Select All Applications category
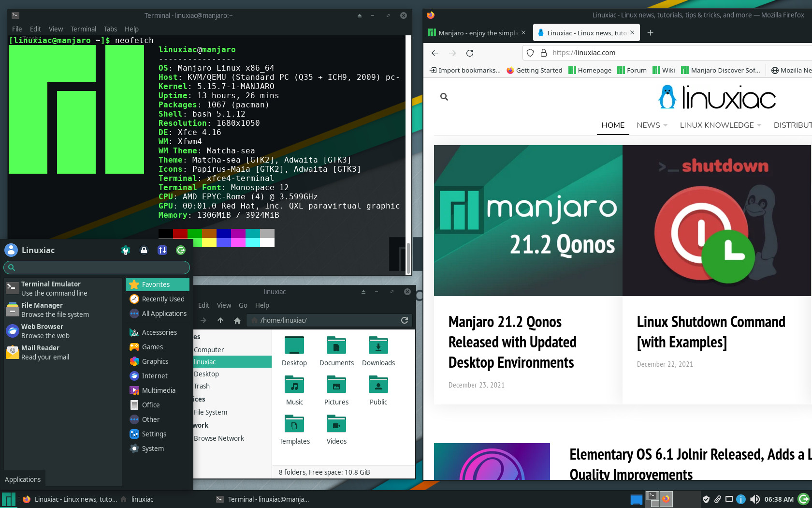The height and width of the screenshot is (508, 812). [x=158, y=314]
